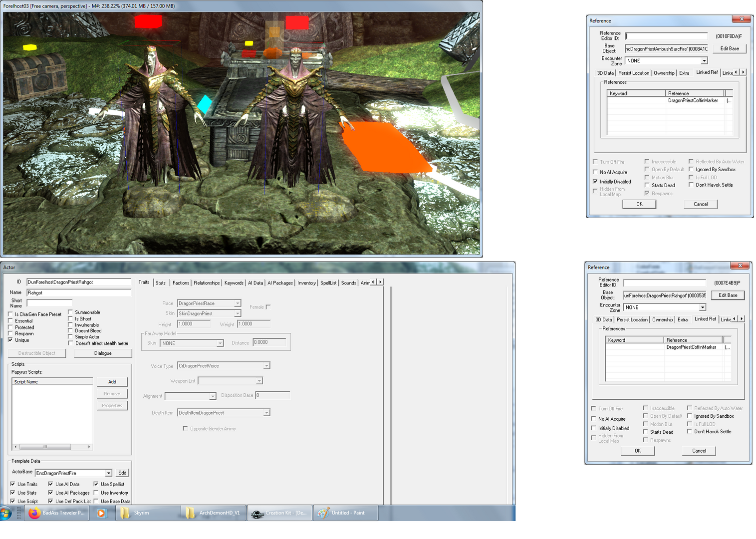Enable Is Ghost checkbox
756x539 pixels.
point(70,318)
